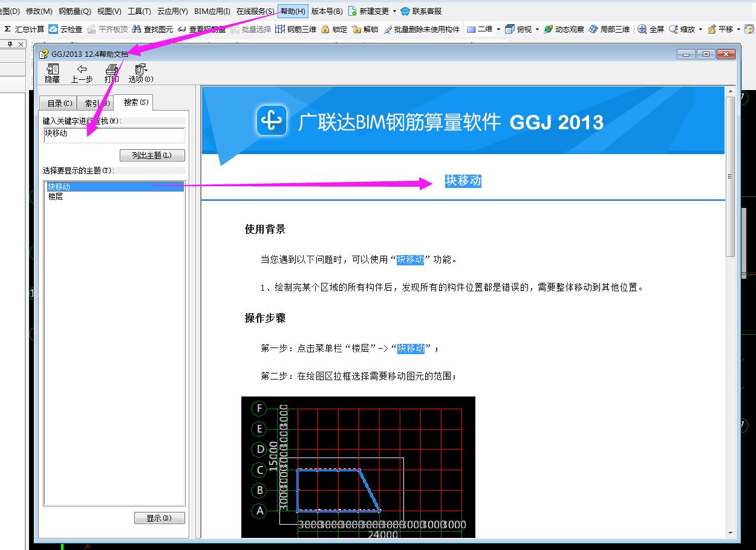Viewport: 756px width, 550px height.
Task: Open the 缩放 dropdown arrow
Action: (700, 29)
